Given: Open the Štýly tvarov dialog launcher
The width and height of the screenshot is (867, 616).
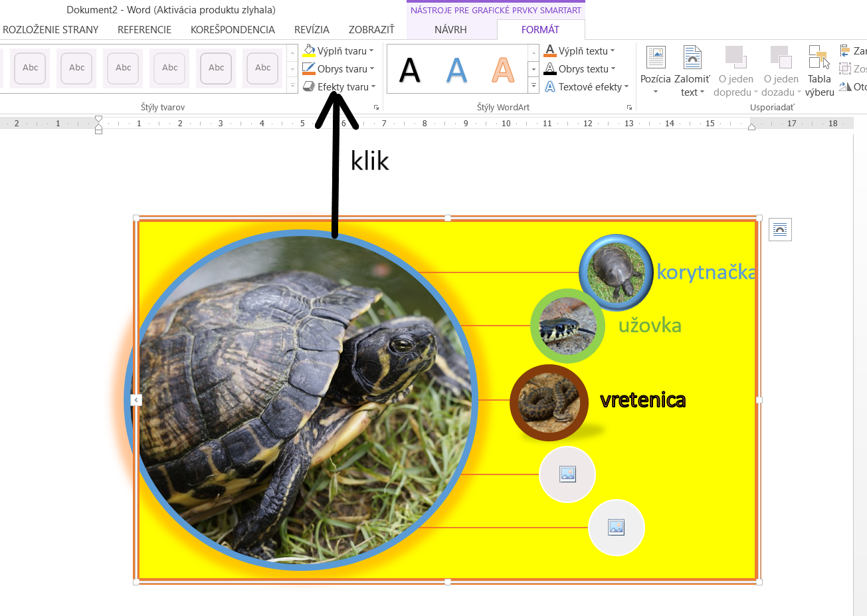Looking at the screenshot, I should coord(377,107).
